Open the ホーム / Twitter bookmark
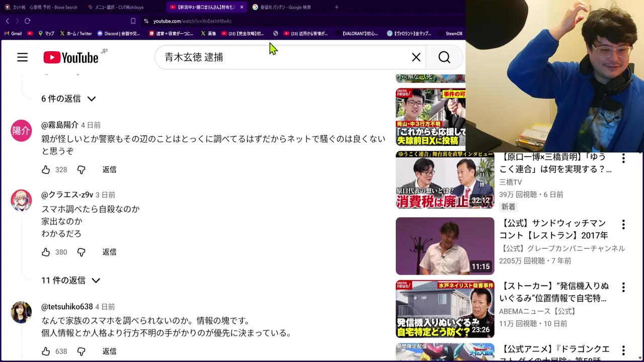Screen dimensions: 644x362 pyautogui.click(x=76, y=34)
